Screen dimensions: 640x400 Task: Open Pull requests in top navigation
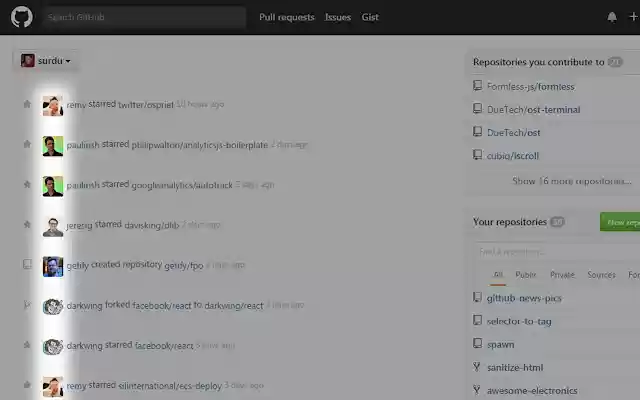point(287,17)
